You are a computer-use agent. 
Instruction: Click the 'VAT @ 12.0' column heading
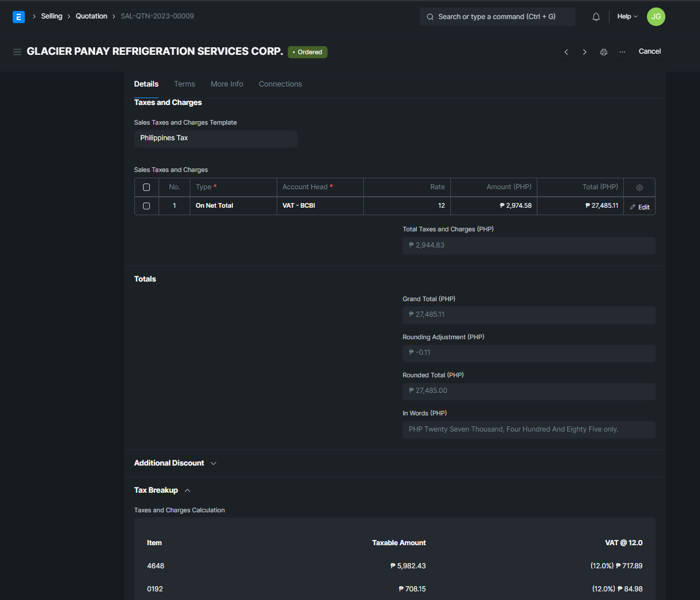click(x=624, y=543)
